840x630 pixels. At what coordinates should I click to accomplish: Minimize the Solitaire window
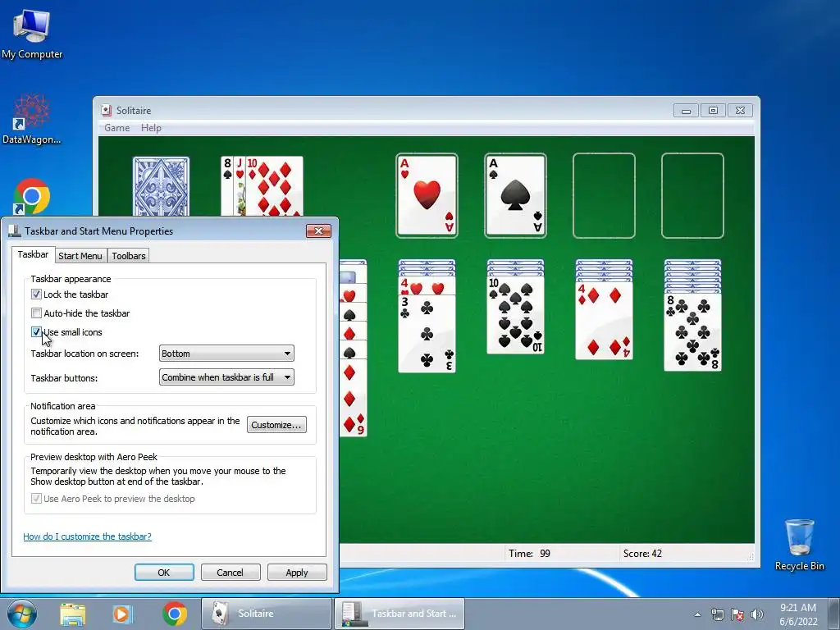click(x=687, y=111)
